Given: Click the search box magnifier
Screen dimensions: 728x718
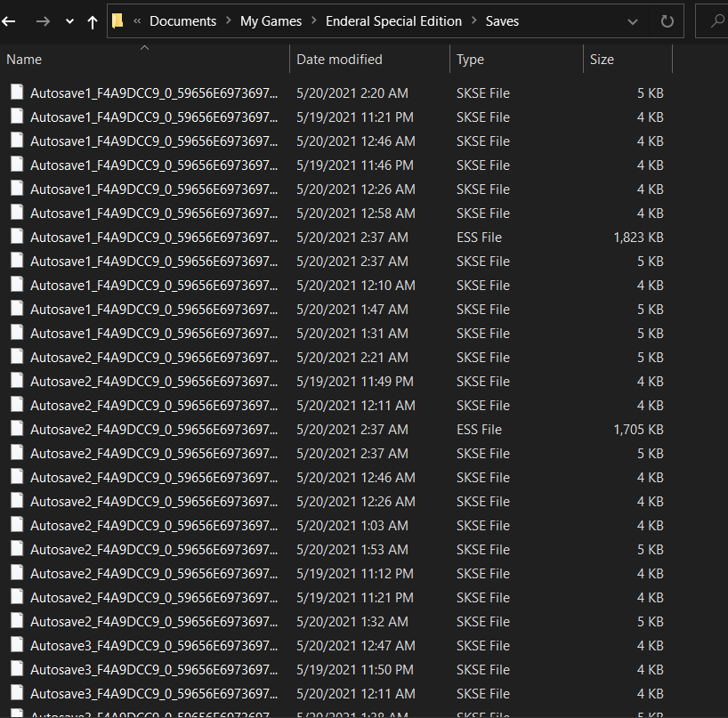Looking at the screenshot, I should pos(718,20).
